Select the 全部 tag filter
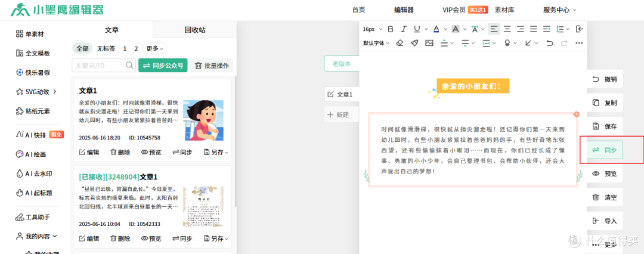 coord(82,48)
